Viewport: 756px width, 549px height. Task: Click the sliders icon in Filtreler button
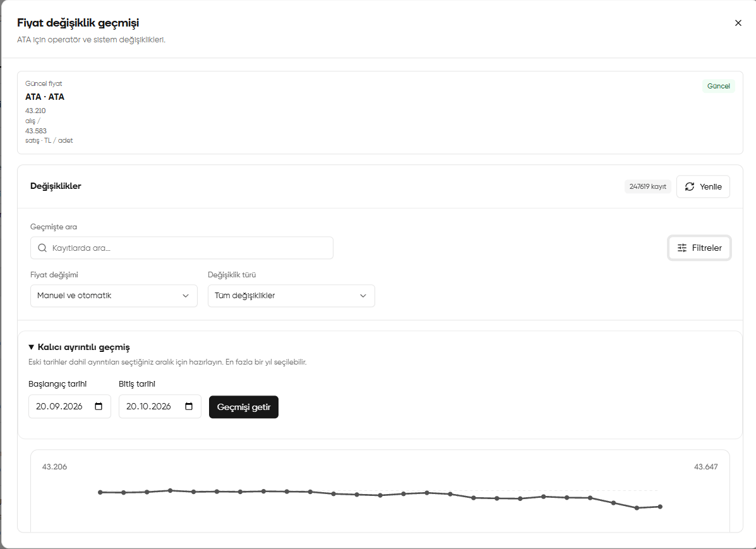(681, 248)
